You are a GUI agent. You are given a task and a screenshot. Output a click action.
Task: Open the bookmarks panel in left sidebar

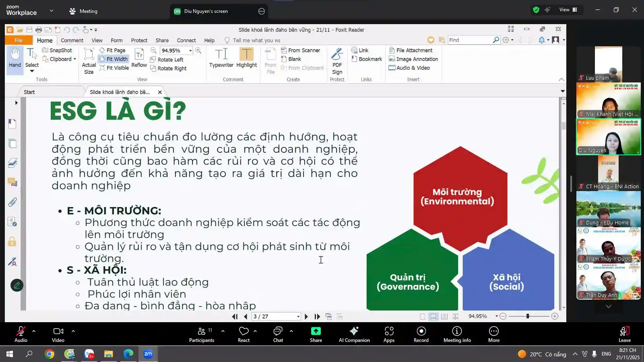point(12,123)
